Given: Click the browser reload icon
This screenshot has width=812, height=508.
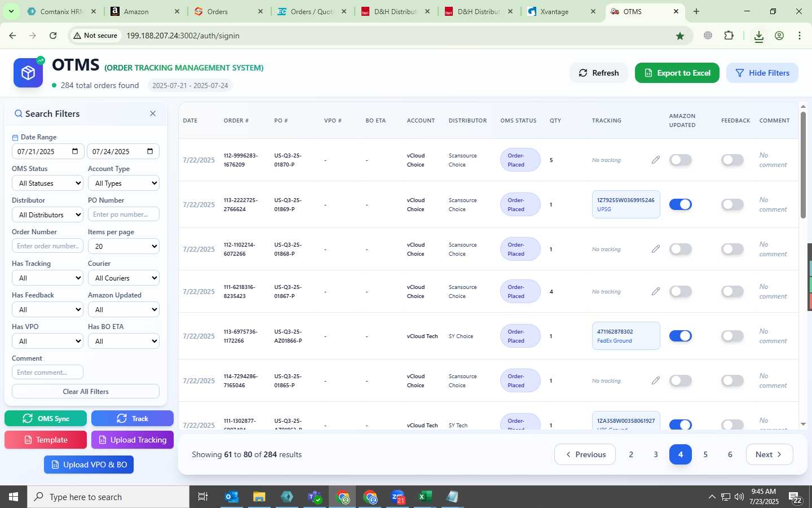Looking at the screenshot, I should point(53,36).
